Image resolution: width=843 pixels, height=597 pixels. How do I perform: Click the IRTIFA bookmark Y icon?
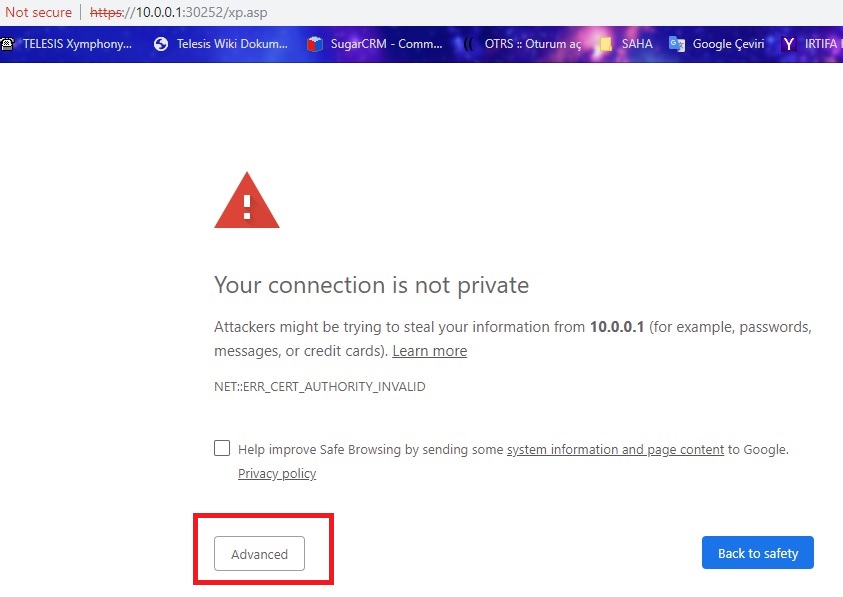789,44
